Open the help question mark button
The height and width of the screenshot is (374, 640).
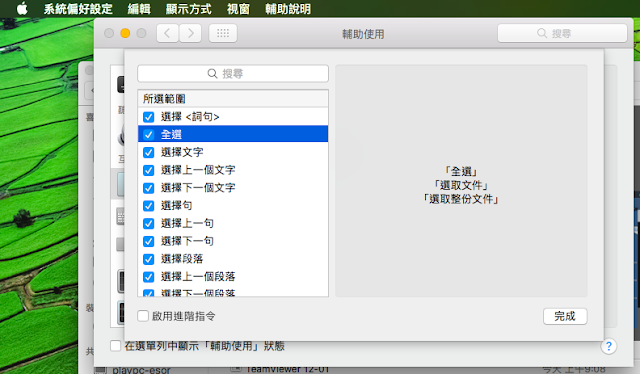(x=609, y=346)
